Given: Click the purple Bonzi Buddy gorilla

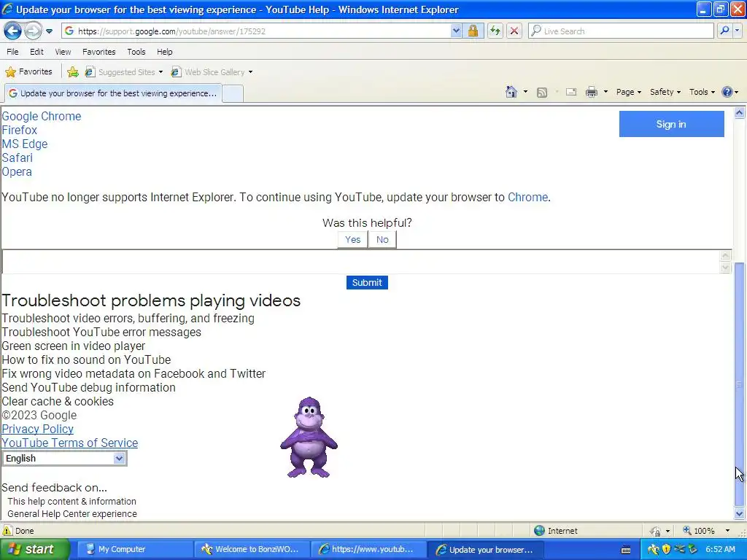Looking at the screenshot, I should pyautogui.click(x=309, y=437).
